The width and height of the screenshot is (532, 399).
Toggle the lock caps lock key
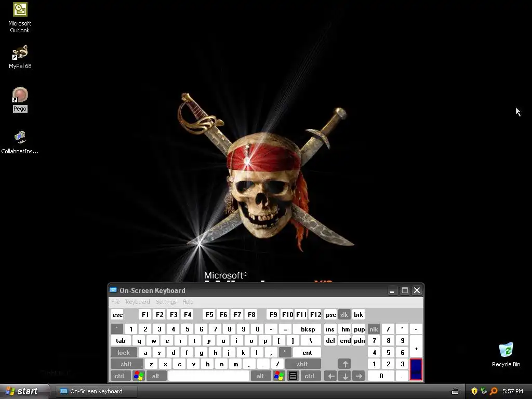click(124, 353)
